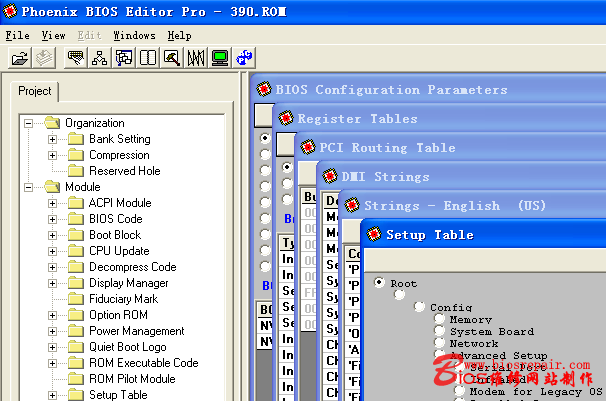Expand the ACPI Module node
This screenshot has height=401, width=606.
point(52,203)
